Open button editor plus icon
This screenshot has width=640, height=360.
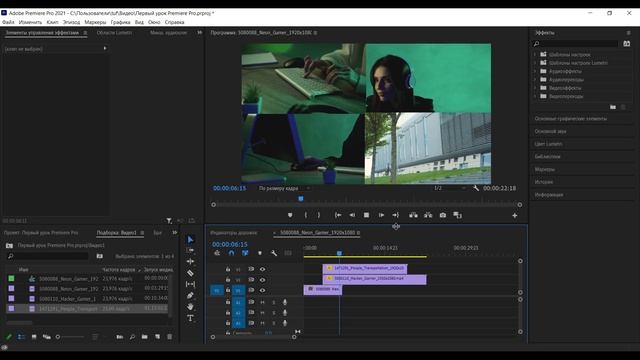[x=515, y=216]
